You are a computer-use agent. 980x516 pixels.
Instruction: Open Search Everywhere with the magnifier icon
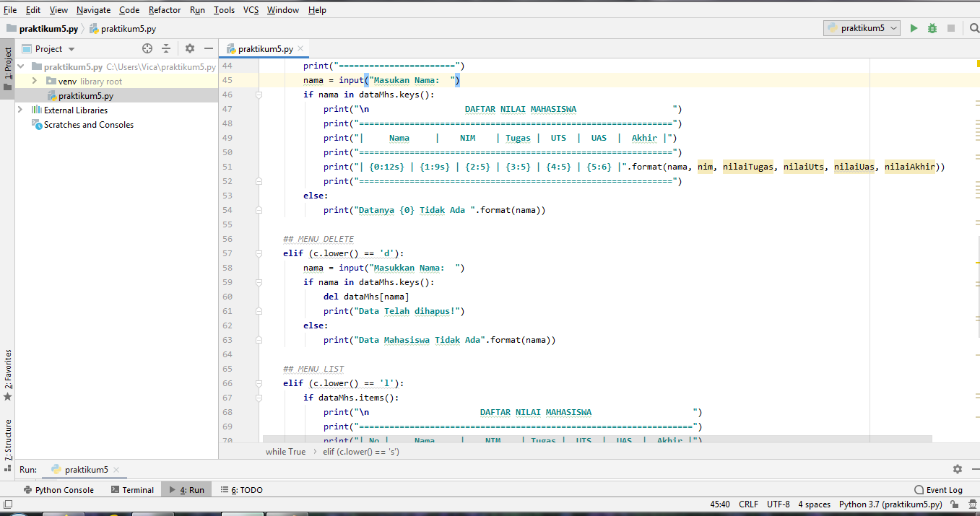[974, 27]
